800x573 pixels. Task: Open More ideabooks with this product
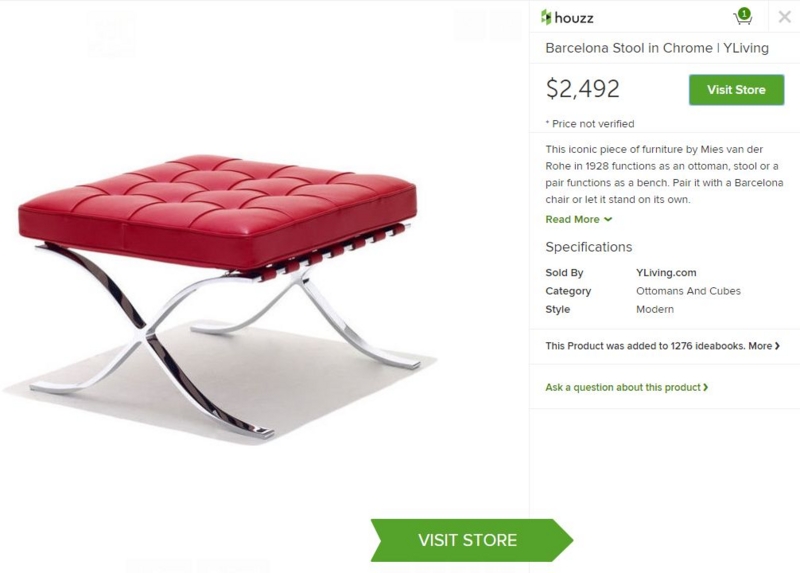764,346
